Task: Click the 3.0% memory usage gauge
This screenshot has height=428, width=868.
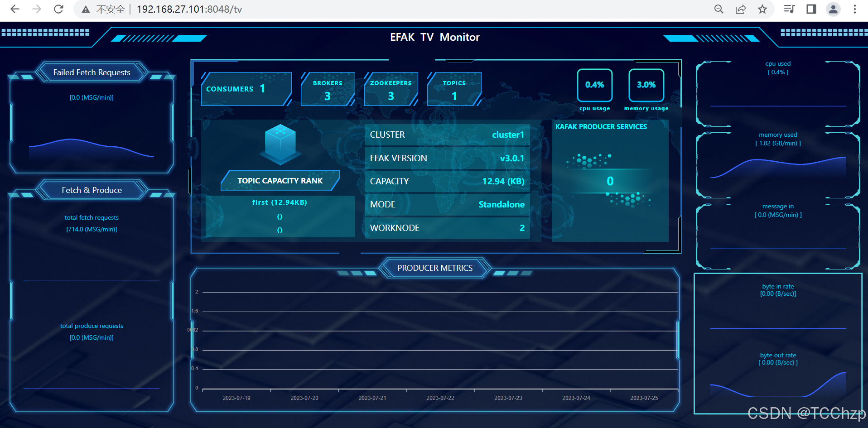Action: point(646,85)
